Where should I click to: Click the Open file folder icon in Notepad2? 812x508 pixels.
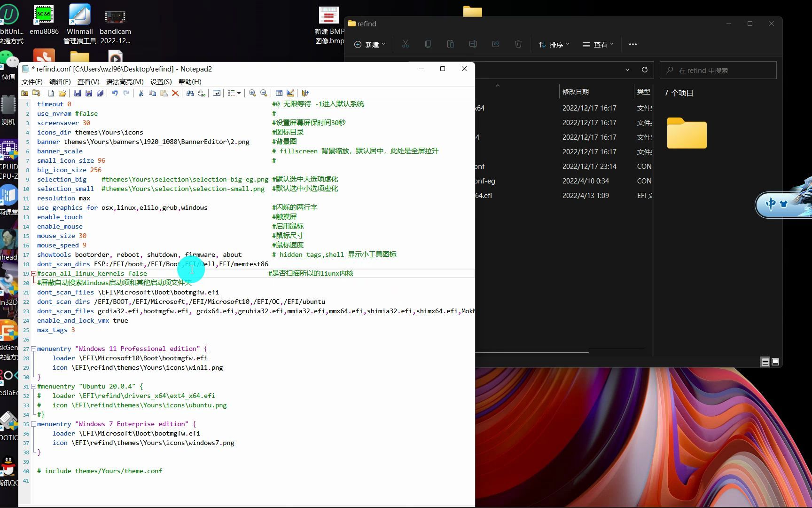tap(62, 93)
